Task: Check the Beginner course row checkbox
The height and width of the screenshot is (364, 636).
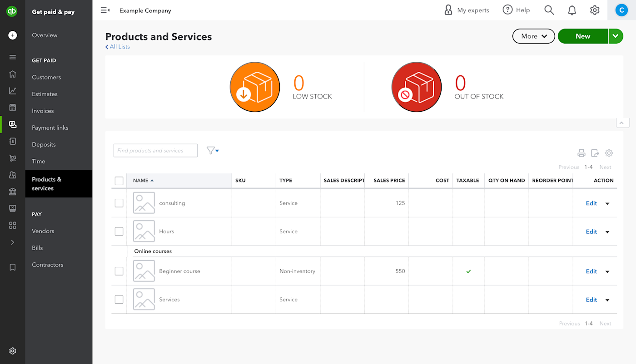Action: [119, 271]
